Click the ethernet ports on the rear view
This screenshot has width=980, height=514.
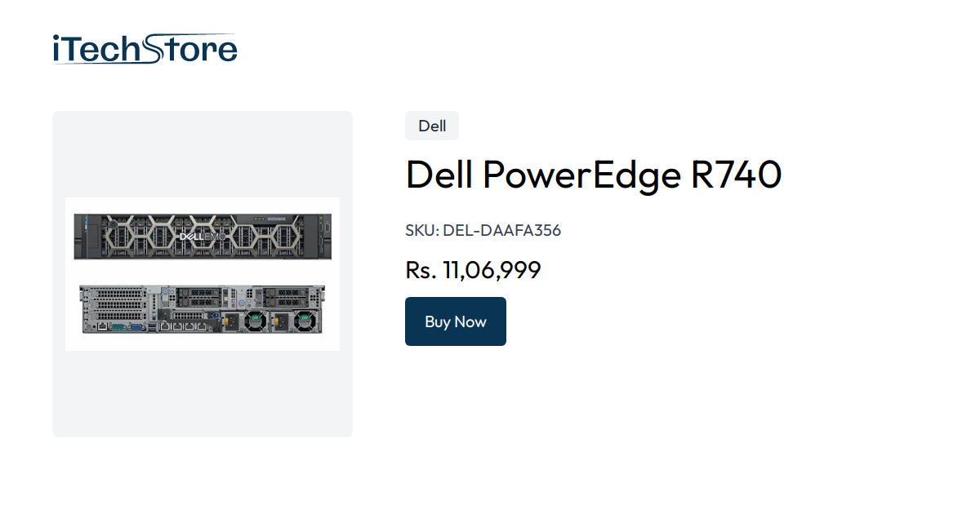pos(183,326)
